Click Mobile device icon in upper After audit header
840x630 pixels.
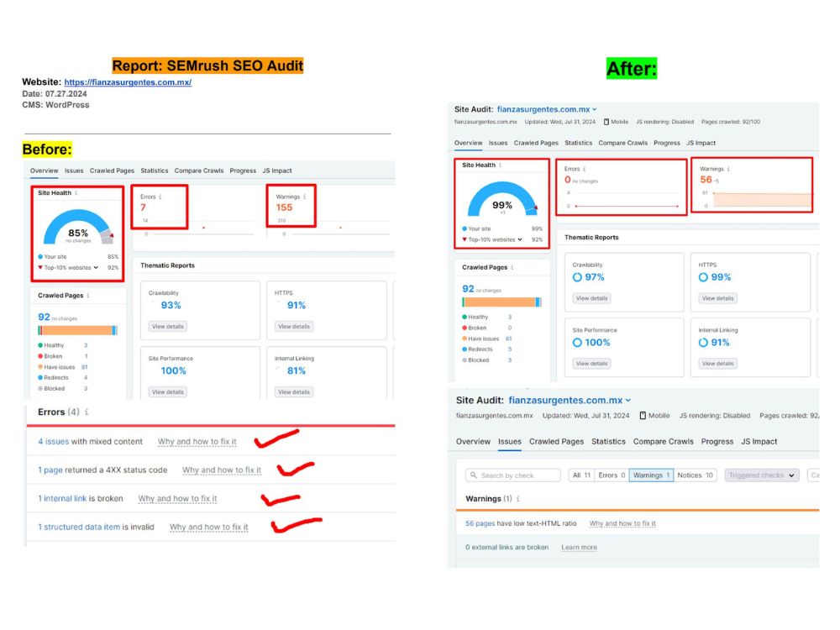click(606, 122)
